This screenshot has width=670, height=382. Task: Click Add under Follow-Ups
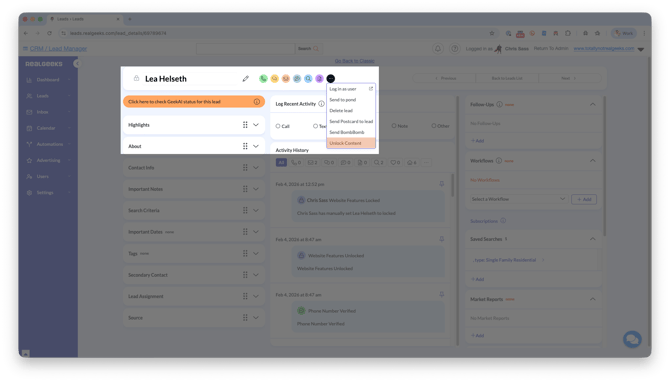click(x=478, y=141)
